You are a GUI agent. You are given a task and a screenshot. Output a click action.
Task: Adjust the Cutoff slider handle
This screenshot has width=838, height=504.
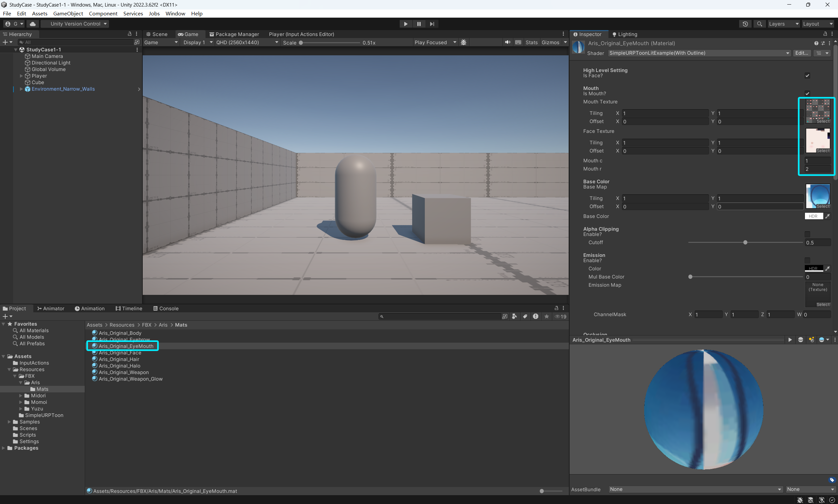(745, 243)
